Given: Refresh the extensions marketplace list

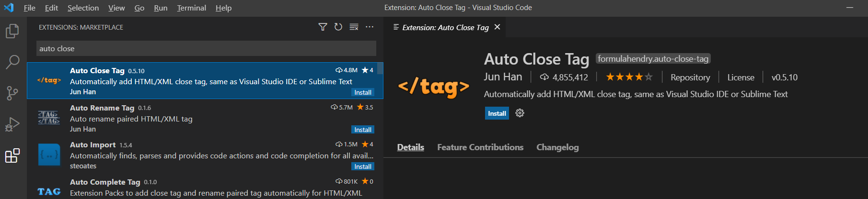Looking at the screenshot, I should 338,27.
